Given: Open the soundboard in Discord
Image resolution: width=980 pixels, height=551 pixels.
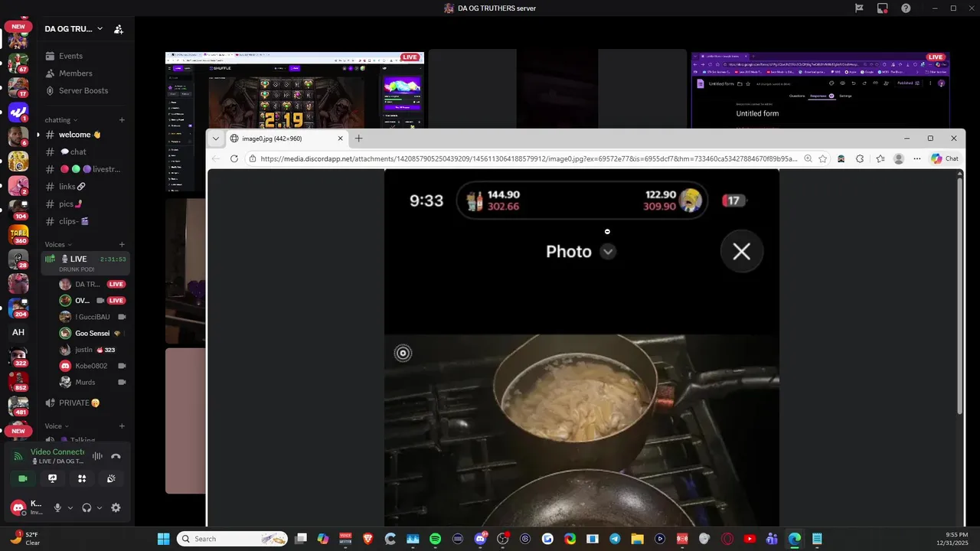Looking at the screenshot, I should point(111,478).
